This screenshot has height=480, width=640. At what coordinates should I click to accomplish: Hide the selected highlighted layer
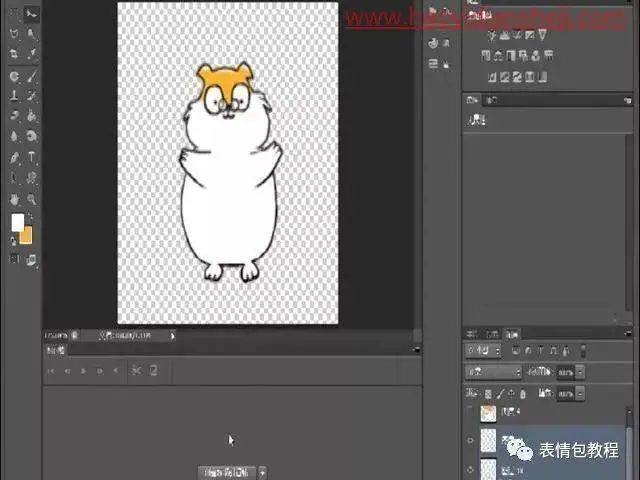[470, 441]
